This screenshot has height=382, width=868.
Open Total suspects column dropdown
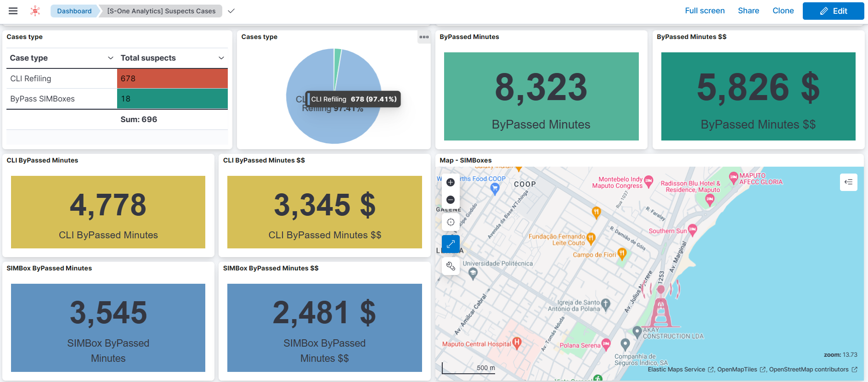pos(221,58)
